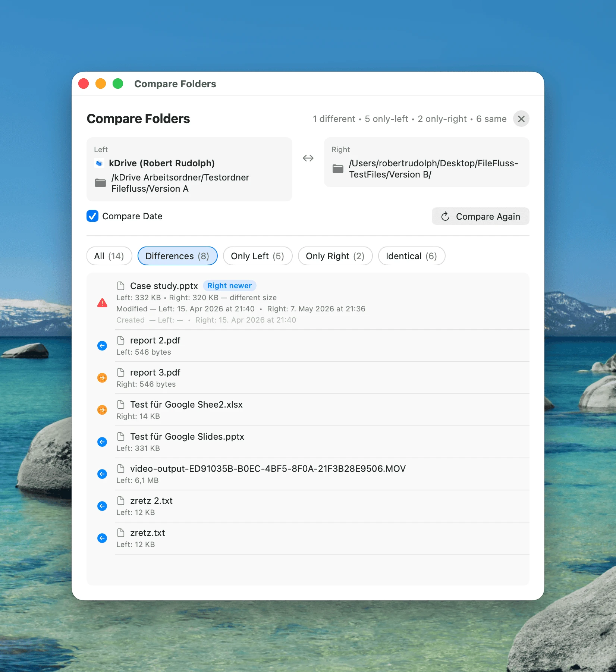Click the document icon next to zretz.txt
This screenshot has height=672, width=616.
tap(121, 533)
